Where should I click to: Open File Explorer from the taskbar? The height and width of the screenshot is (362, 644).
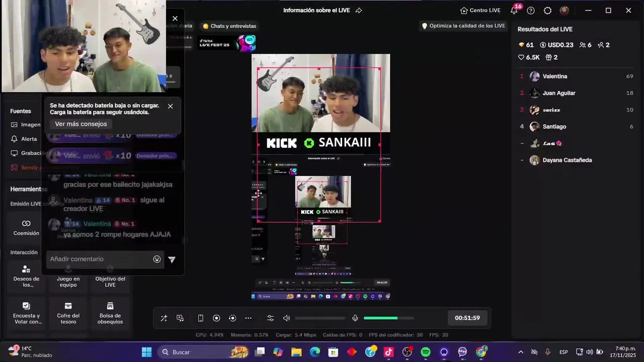tap(296, 352)
